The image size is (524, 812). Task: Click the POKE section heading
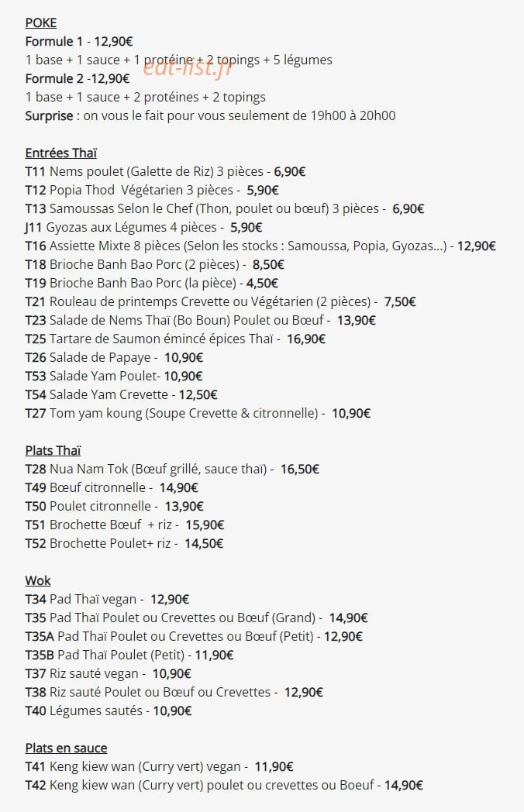coord(41,22)
